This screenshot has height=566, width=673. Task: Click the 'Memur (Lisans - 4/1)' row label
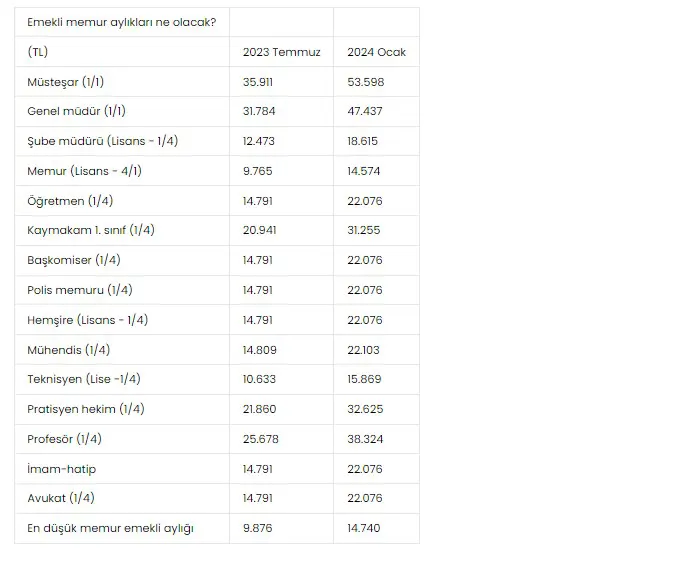[x=84, y=171]
